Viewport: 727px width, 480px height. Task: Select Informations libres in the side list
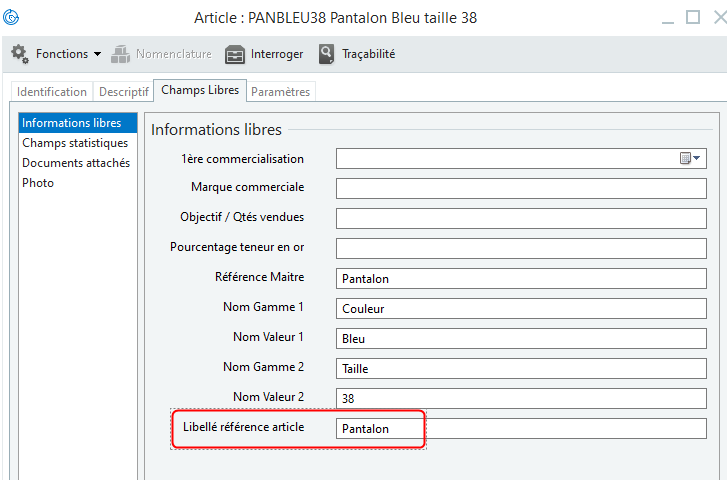point(72,123)
